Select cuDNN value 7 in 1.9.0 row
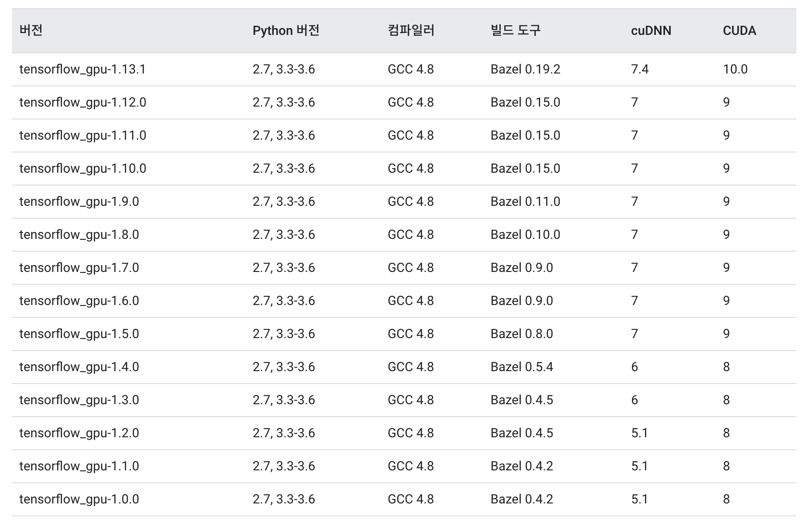 tap(635, 202)
